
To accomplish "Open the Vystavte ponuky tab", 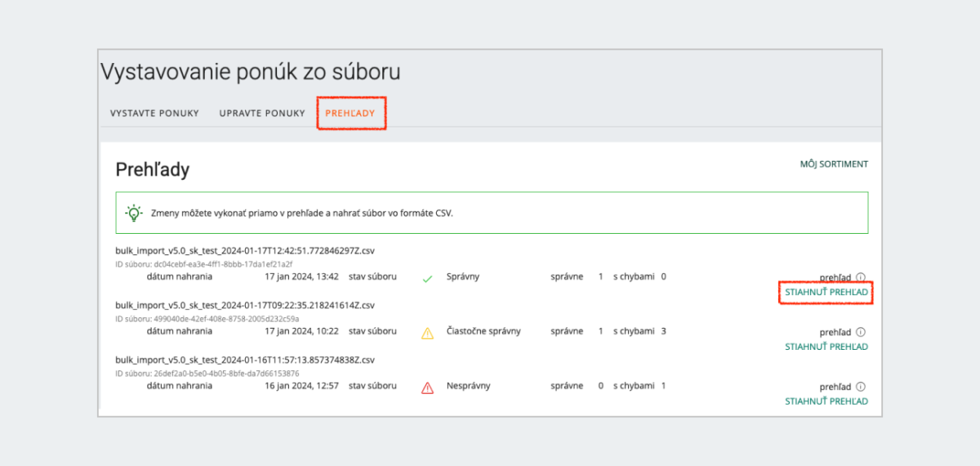I will (154, 113).
